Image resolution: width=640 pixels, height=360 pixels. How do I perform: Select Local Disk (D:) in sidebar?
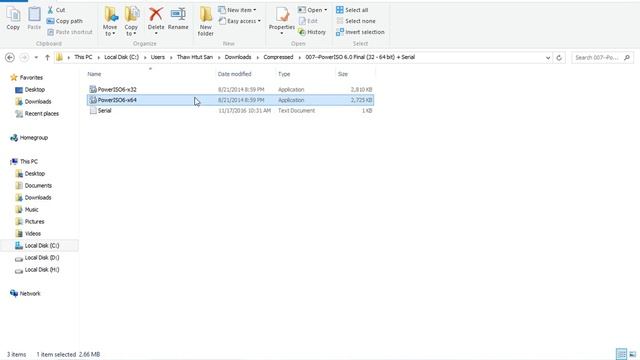click(x=37, y=258)
